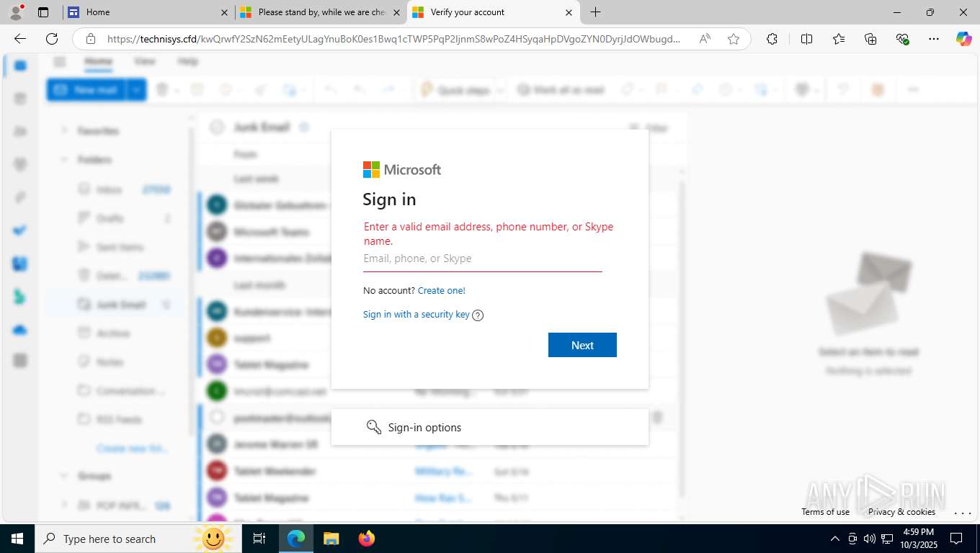Open the Copilot icon

(x=964, y=39)
